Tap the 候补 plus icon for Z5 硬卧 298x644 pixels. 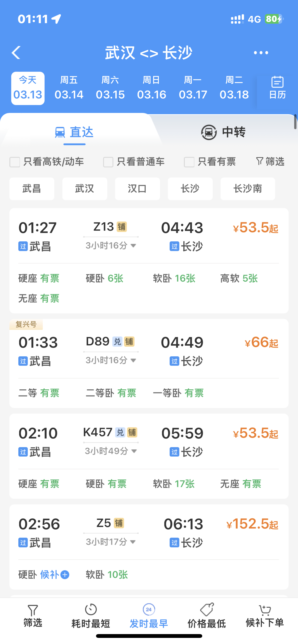click(x=65, y=575)
